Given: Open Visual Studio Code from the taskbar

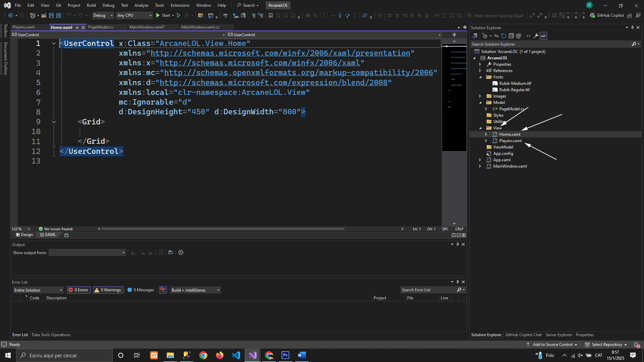Looking at the screenshot, I should (236, 355).
